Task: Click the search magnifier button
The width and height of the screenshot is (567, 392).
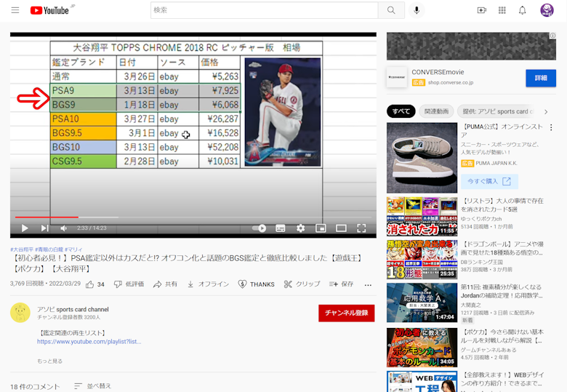Action: click(x=391, y=10)
